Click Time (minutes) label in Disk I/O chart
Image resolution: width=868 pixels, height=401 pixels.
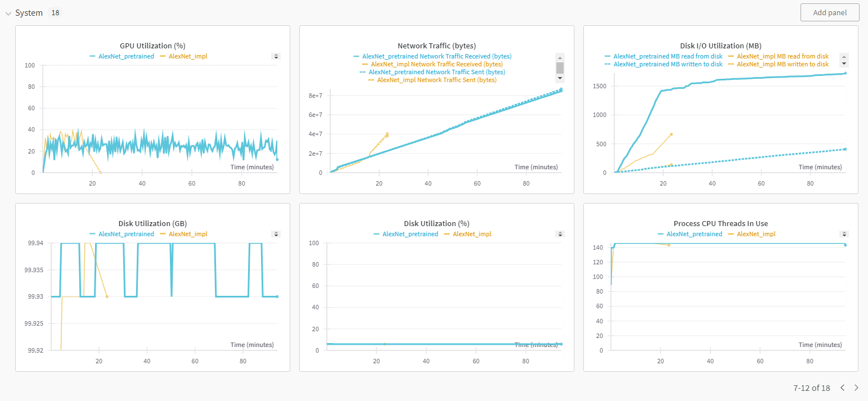point(820,167)
